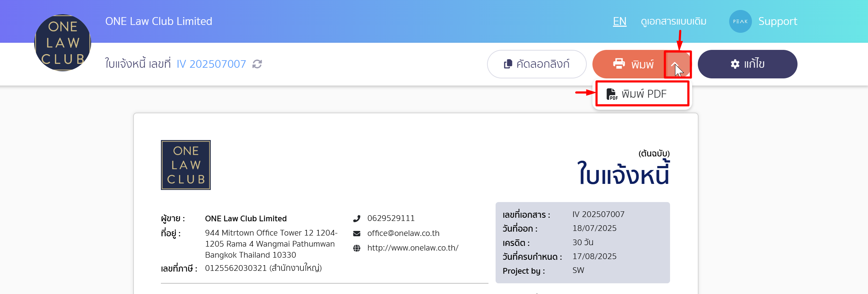Click the Project by value SW
The image size is (868, 294).
pyautogui.click(x=578, y=270)
